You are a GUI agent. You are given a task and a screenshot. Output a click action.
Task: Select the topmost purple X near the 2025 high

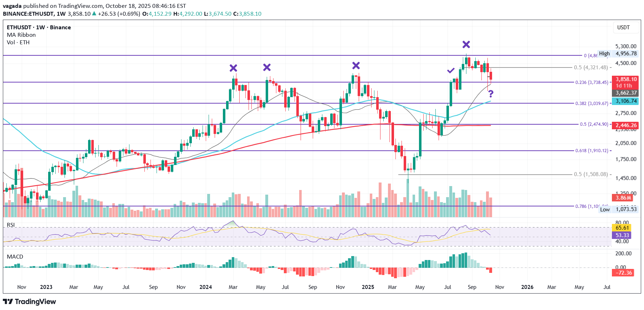tap(466, 44)
